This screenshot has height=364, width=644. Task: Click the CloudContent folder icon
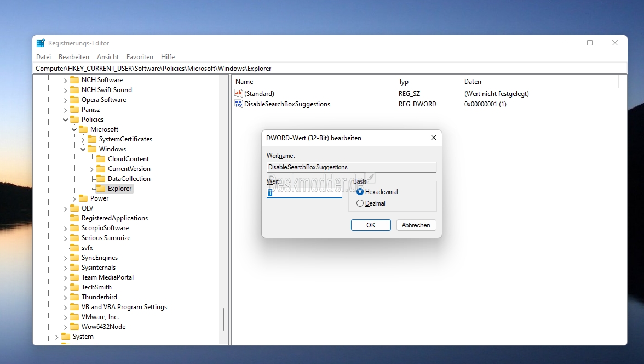tap(101, 159)
